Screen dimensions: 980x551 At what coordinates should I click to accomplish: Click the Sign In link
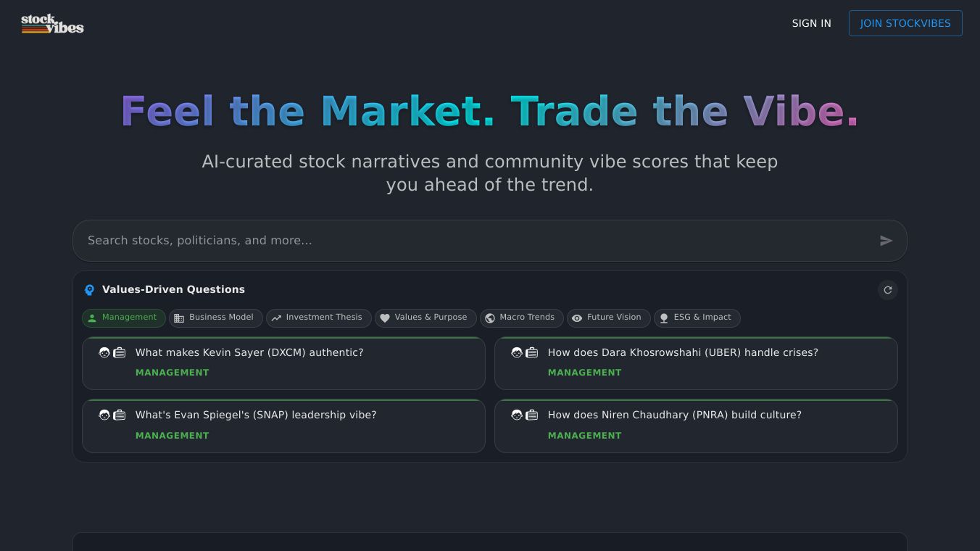coord(811,23)
